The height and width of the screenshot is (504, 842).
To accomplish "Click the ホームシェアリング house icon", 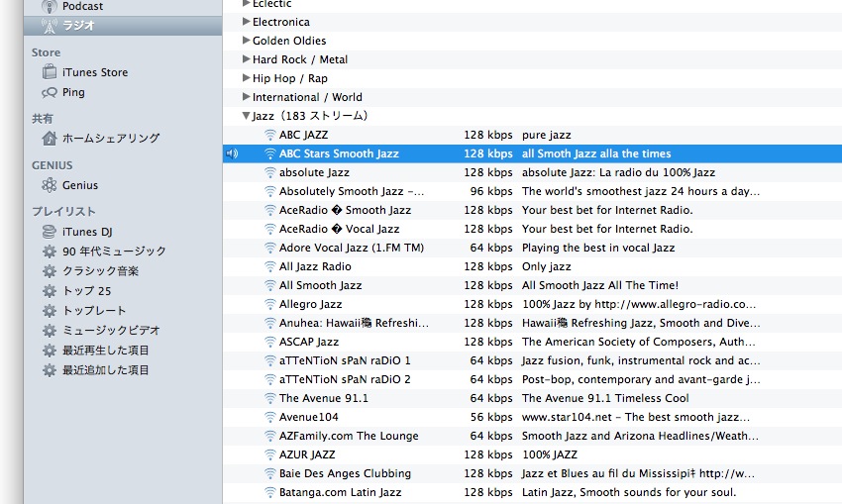I will click(50, 138).
